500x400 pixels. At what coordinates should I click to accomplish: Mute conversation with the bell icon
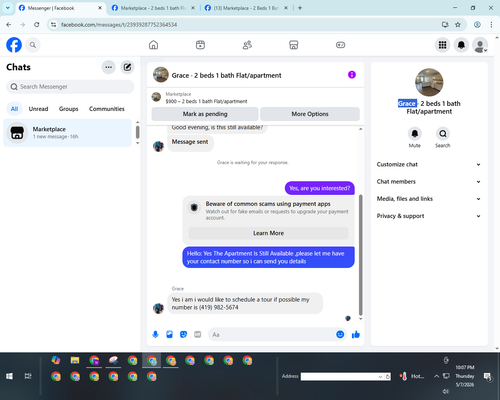click(415, 134)
